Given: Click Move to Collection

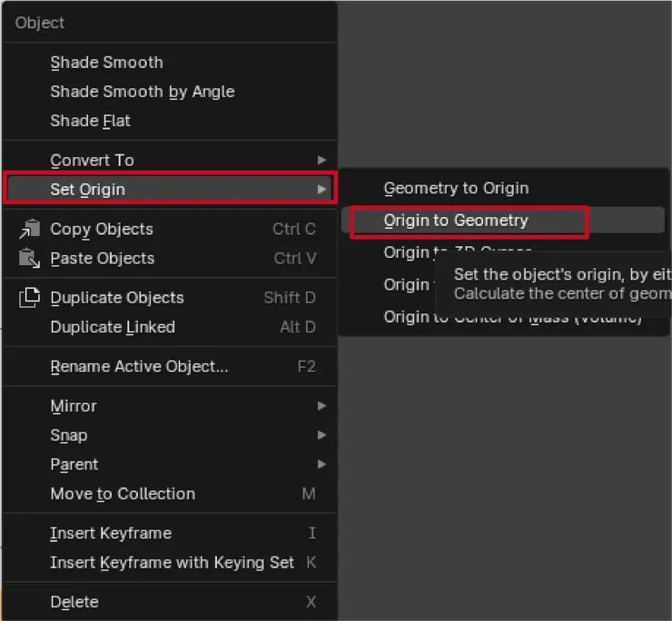Looking at the screenshot, I should pyautogui.click(x=123, y=494).
